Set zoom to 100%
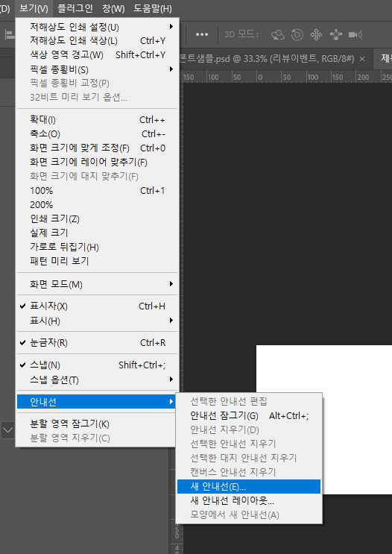 coord(98,191)
